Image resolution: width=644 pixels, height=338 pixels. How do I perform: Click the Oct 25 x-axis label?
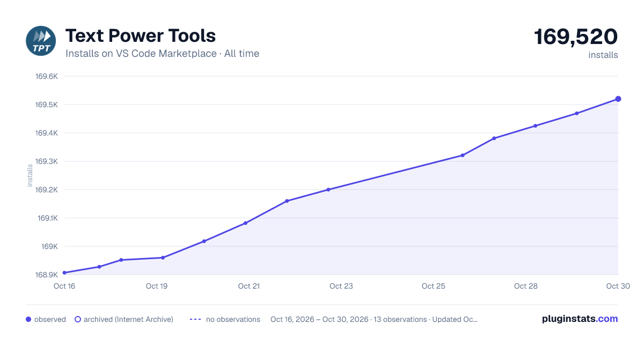[434, 286]
